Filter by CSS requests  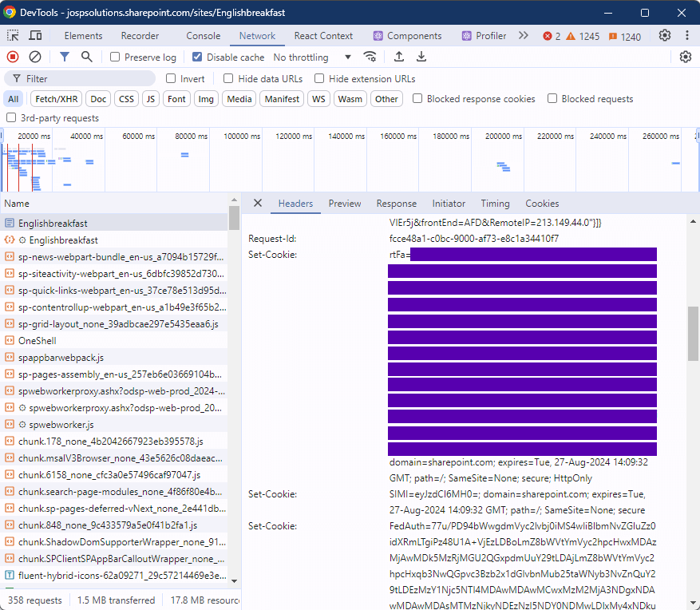click(x=126, y=99)
